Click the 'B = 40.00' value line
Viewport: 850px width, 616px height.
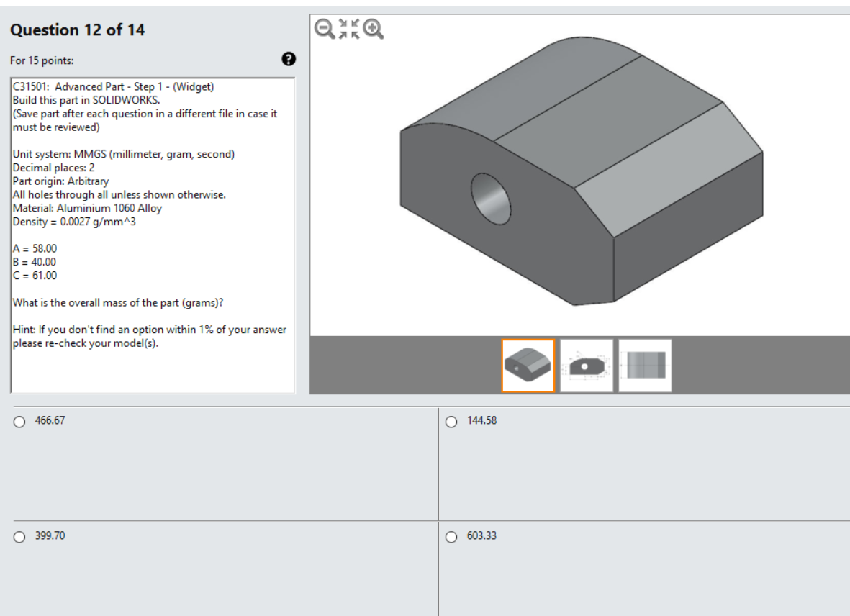tap(34, 262)
